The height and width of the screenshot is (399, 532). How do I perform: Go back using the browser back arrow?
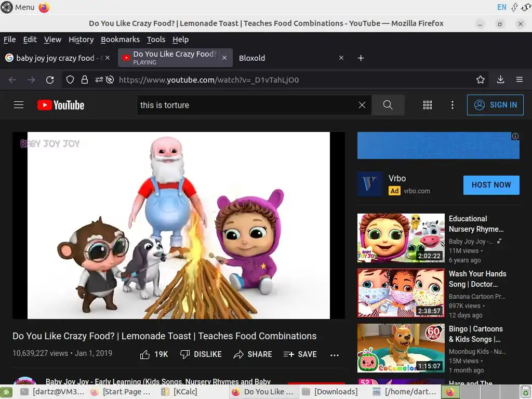(x=12, y=79)
